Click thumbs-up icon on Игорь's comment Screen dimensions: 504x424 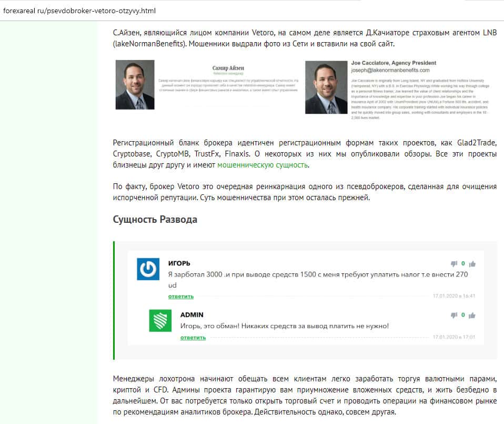[472, 264]
